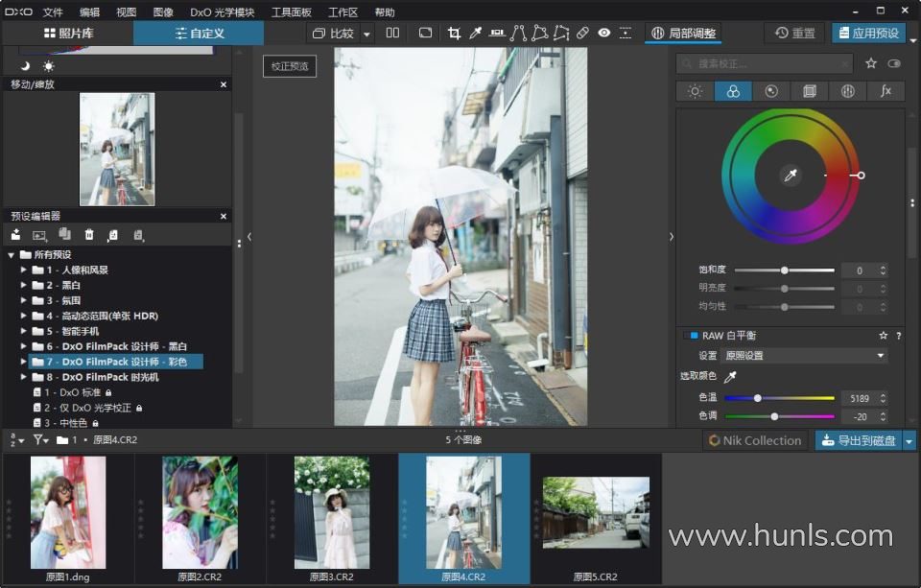Select the Repair eraser tool

point(582,33)
